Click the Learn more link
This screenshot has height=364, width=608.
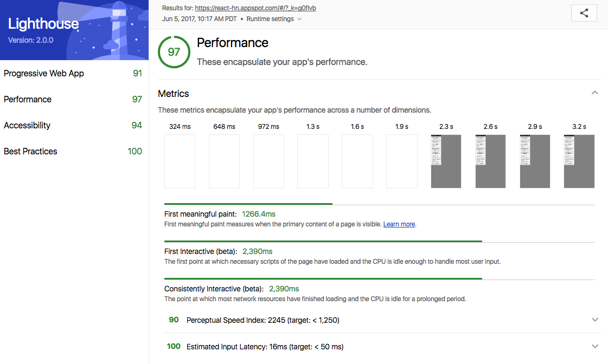point(399,224)
